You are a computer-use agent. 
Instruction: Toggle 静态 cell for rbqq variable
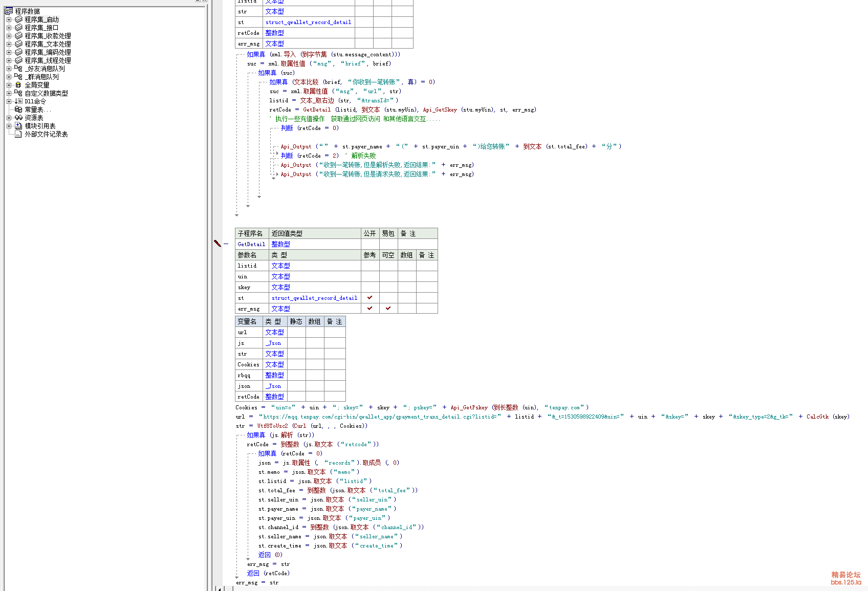296,375
